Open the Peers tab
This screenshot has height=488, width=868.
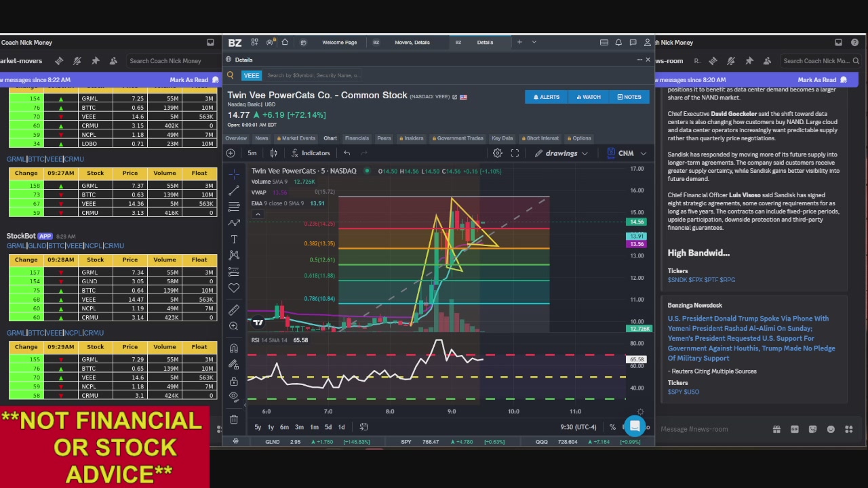pyautogui.click(x=384, y=138)
